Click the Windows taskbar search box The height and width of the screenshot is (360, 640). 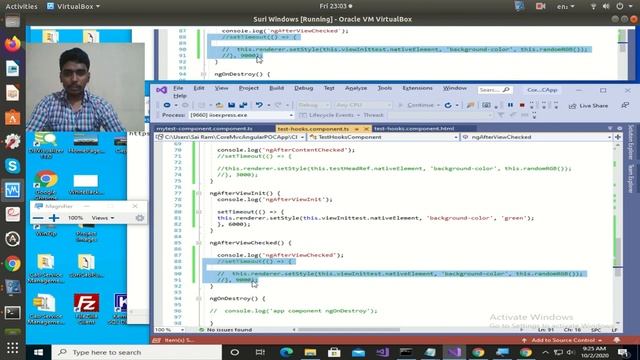coord(137,352)
